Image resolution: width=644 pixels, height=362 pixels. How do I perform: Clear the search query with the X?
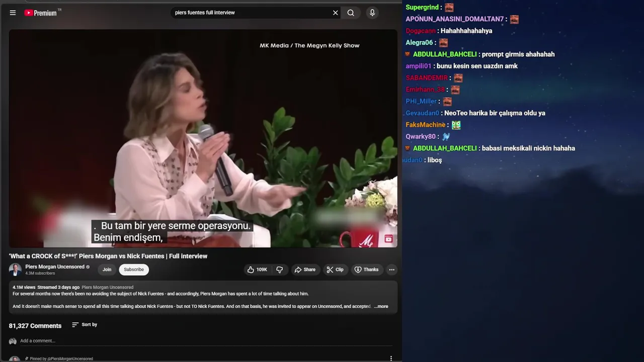pyautogui.click(x=336, y=13)
